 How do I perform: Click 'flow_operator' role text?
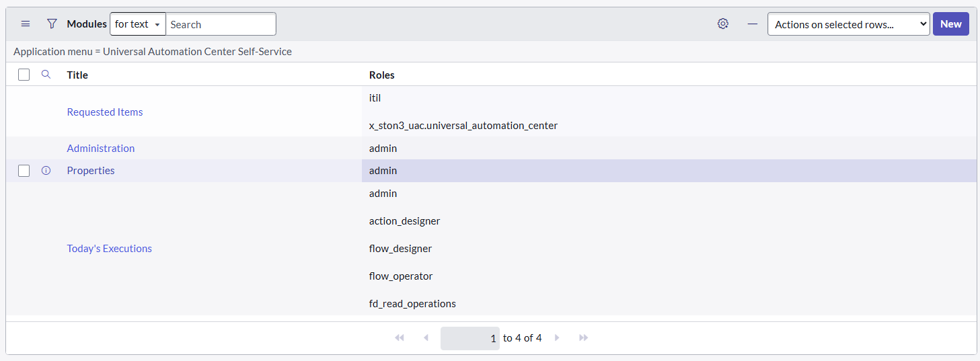coord(401,276)
